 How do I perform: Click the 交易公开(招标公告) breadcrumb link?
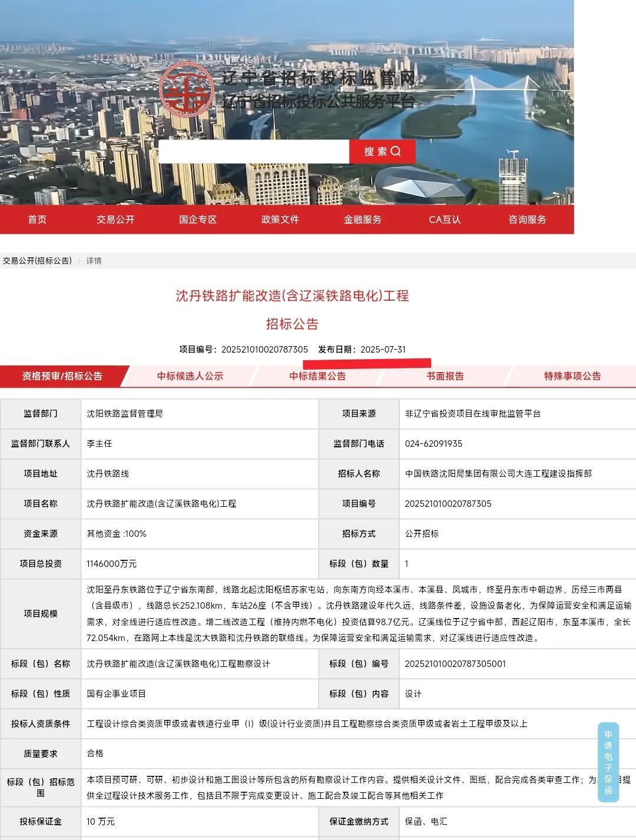37,261
